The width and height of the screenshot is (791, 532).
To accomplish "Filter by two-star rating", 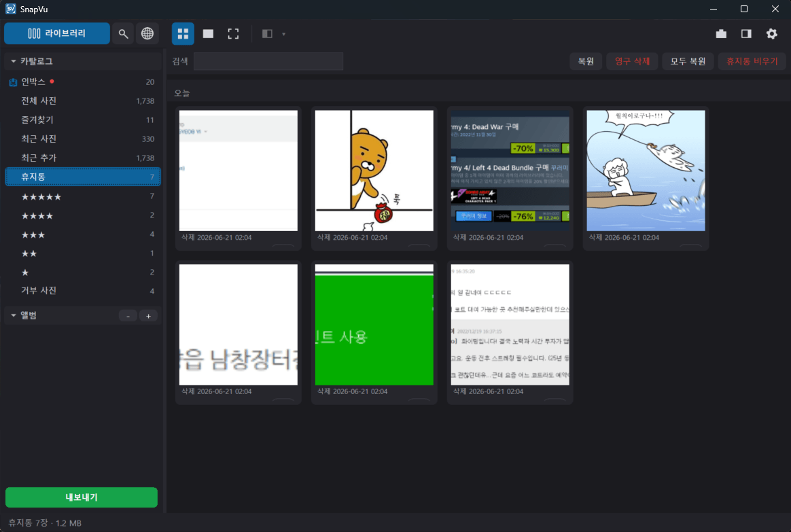I will 83,253.
